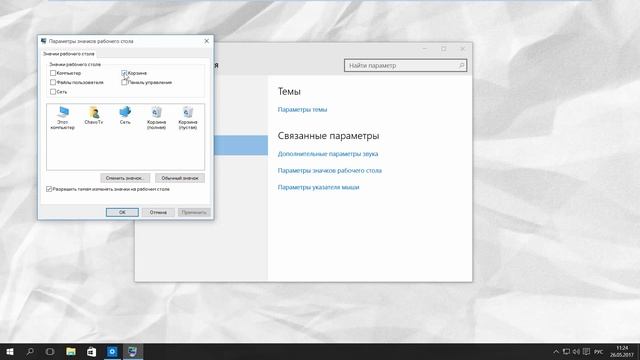Screen dimensions: 640x360
Task: Focus the Найти параметр search field
Action: (x=405, y=65)
